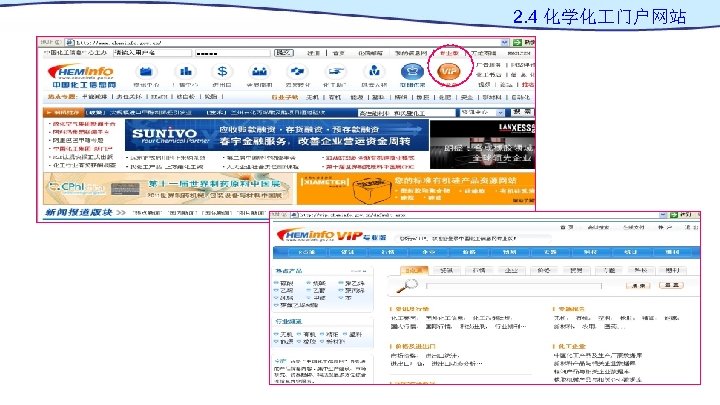Viewport: 720px width, 405px height.
Task: Open the bar chart icon in main navigation
Action: click(186, 72)
